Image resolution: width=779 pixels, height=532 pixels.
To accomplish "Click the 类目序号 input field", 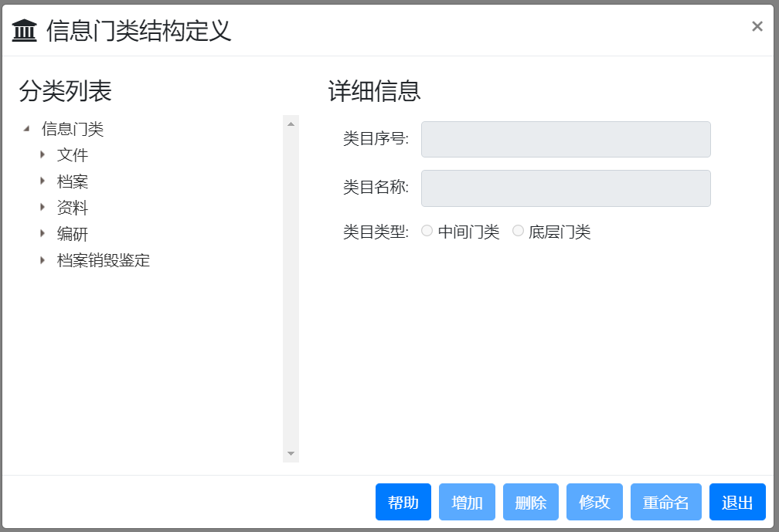I will [565, 139].
